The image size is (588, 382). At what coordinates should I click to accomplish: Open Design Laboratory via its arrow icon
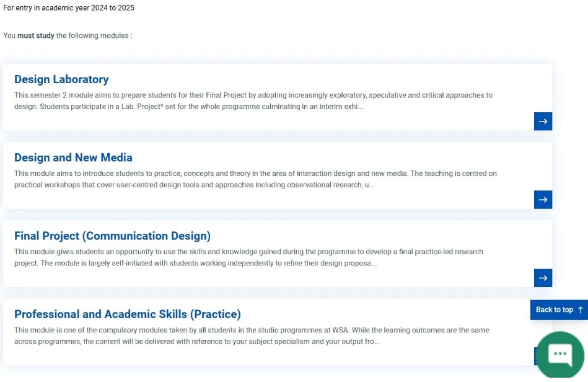click(x=543, y=121)
